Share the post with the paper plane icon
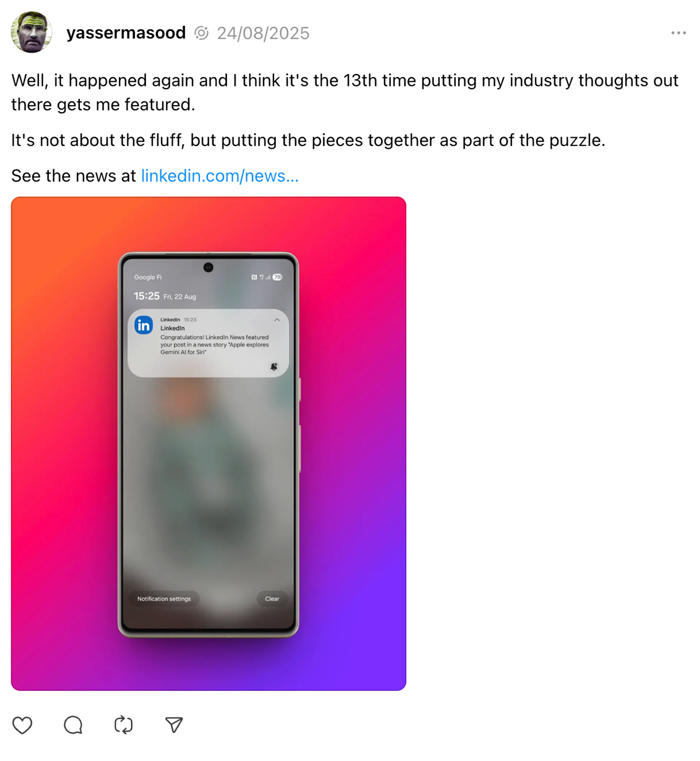The image size is (700, 761). click(x=174, y=725)
